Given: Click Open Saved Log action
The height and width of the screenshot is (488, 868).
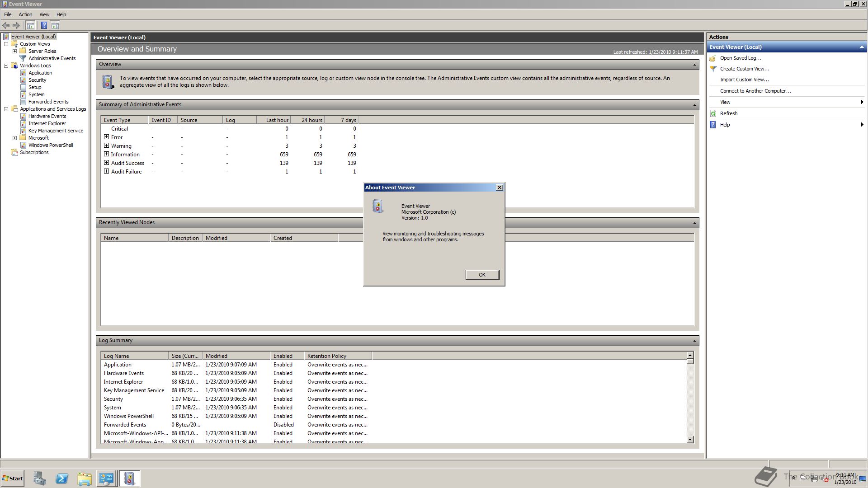Looking at the screenshot, I should click(x=741, y=58).
